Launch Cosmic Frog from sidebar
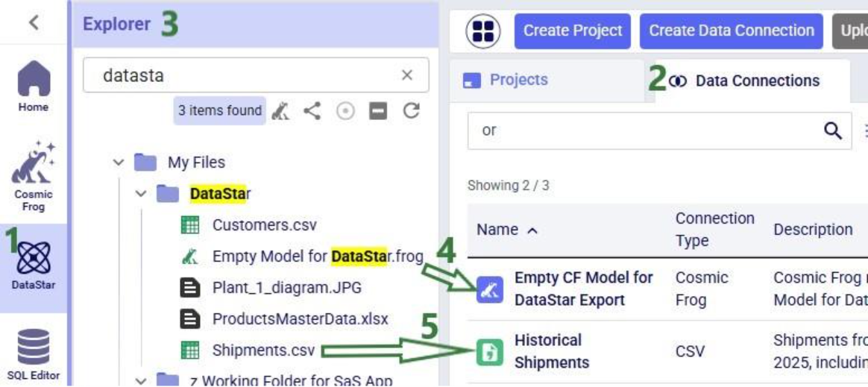 click(x=34, y=176)
